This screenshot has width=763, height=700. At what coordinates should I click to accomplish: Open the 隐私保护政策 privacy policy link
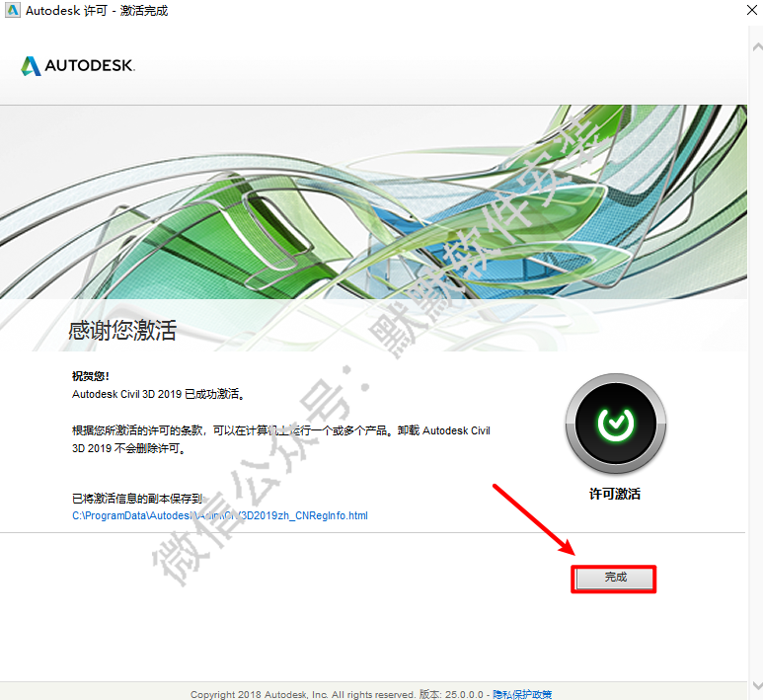[522, 694]
